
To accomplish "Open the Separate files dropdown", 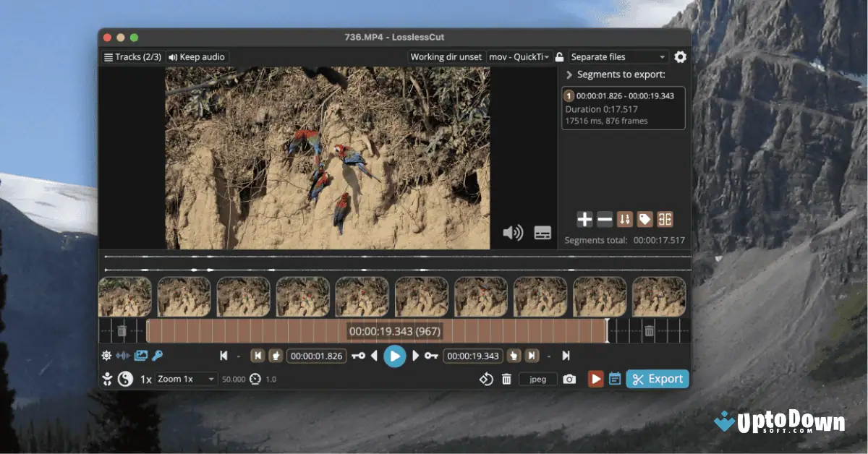I will click(618, 56).
